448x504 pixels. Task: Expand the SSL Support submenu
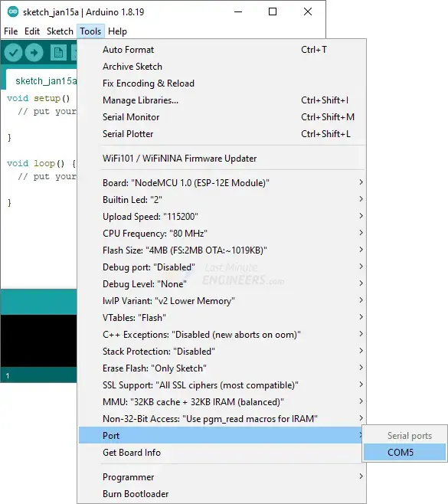click(x=222, y=385)
